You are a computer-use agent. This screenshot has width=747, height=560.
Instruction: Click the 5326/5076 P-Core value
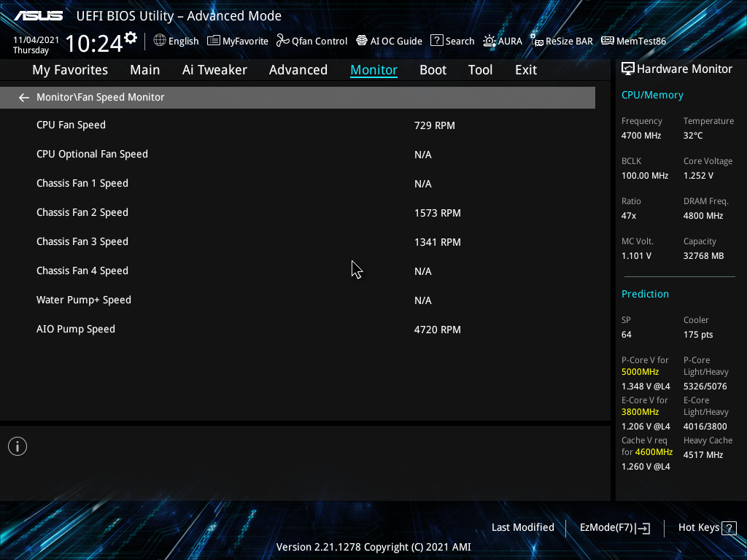tap(705, 386)
